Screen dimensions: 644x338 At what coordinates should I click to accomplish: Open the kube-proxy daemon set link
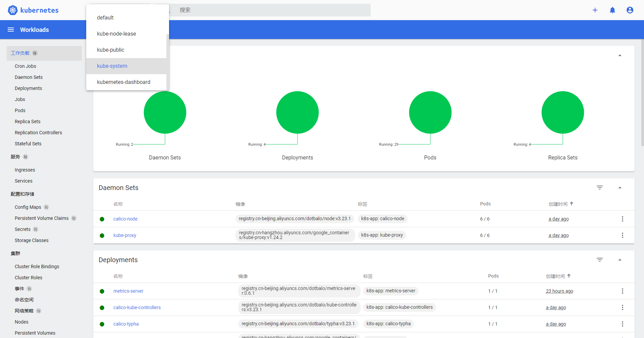(125, 235)
